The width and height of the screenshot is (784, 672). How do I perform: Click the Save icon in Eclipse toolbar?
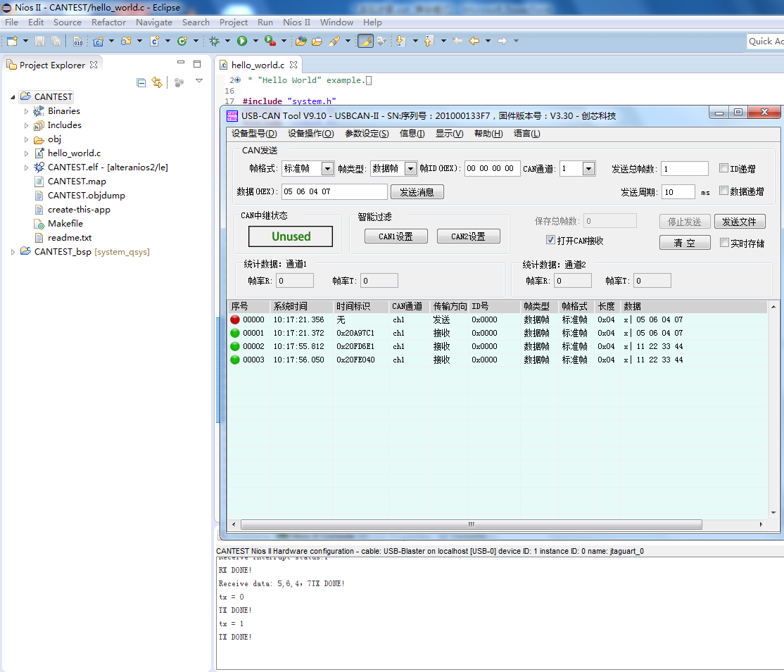click(39, 41)
